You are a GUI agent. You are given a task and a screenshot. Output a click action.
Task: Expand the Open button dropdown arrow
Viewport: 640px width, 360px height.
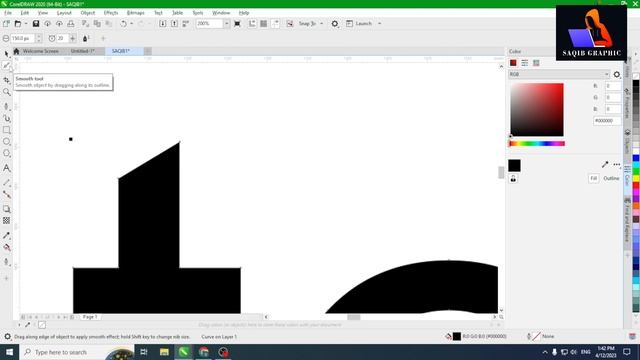click(26, 24)
